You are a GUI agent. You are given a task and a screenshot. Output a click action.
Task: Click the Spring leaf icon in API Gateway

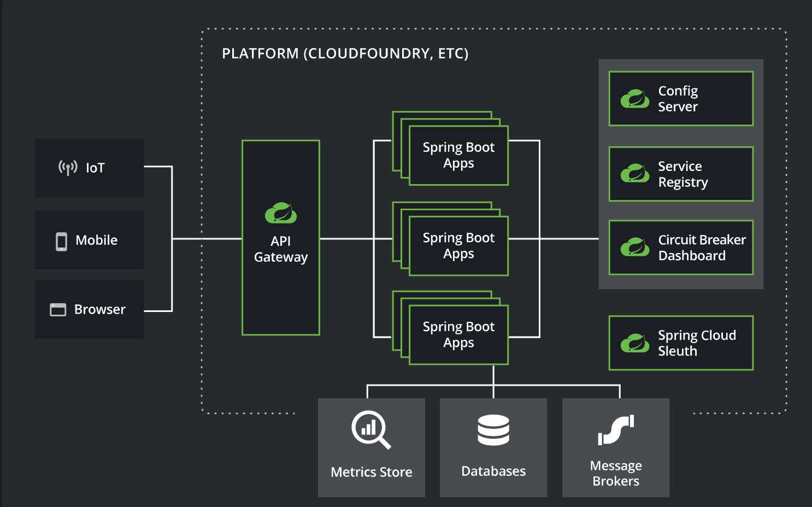click(x=281, y=213)
